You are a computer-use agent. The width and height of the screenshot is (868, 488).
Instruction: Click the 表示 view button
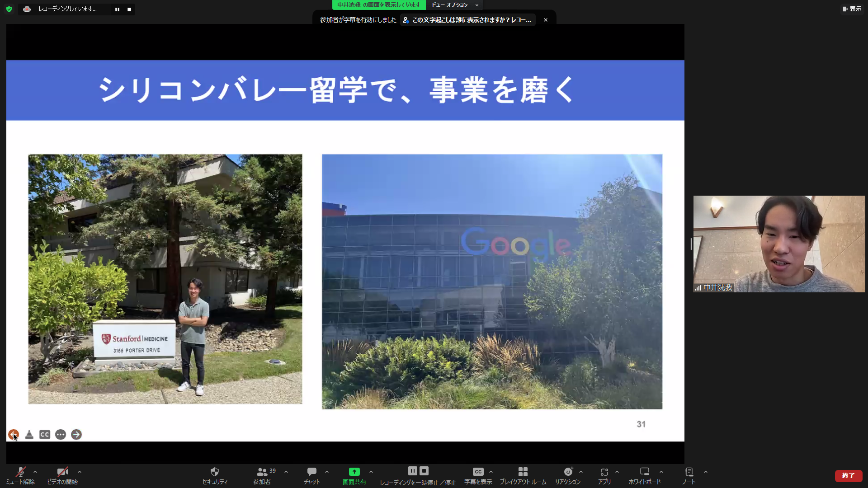[852, 9]
